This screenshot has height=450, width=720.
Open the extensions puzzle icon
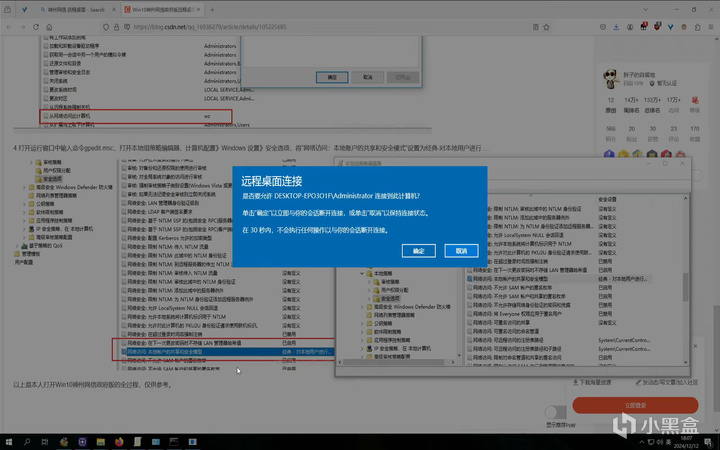click(697, 27)
